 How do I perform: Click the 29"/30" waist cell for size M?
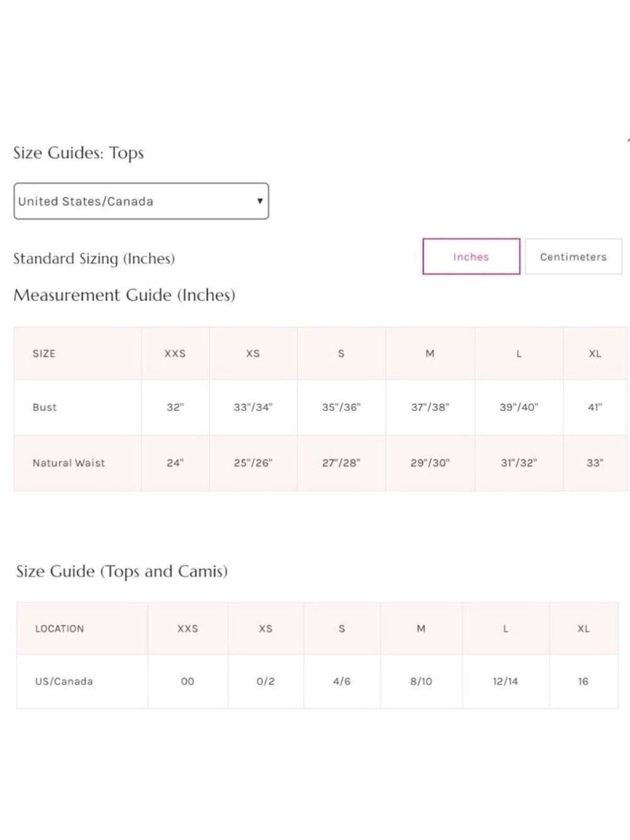coord(430,463)
